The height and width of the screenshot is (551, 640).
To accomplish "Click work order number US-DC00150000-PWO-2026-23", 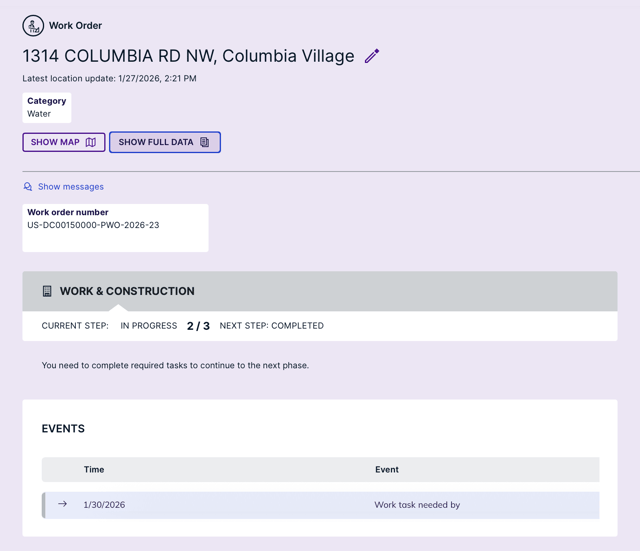I will pos(93,225).
